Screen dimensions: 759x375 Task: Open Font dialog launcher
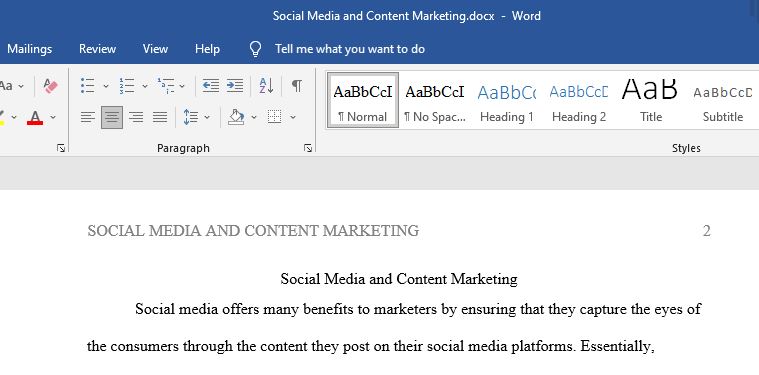click(61, 148)
